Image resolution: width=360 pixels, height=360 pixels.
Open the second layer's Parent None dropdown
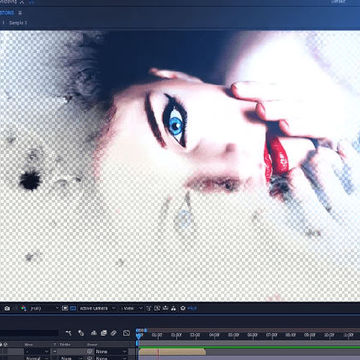111,358
